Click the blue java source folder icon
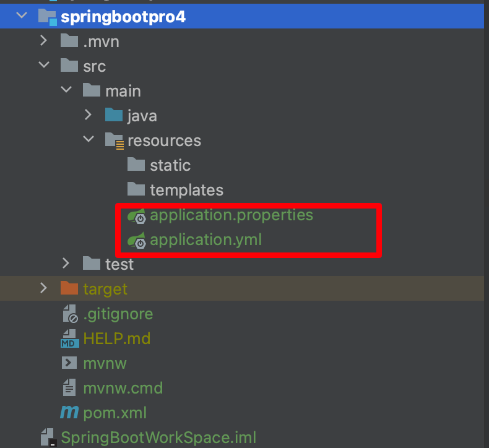 point(114,114)
